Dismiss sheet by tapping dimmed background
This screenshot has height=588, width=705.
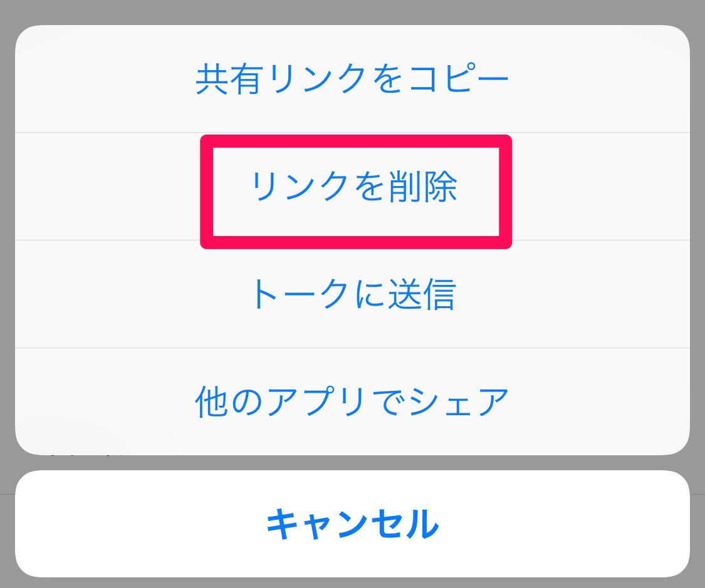pos(352,11)
